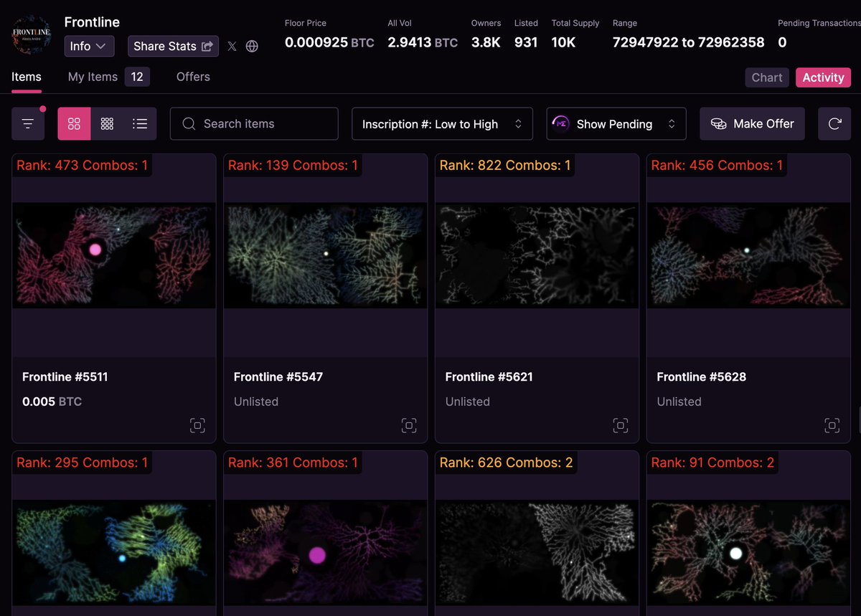The image size is (861, 616).
Task: Click the Frontline #5621 title
Action: point(489,376)
